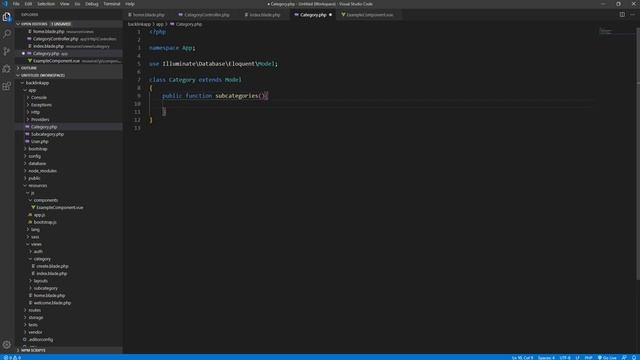Open the Edit menu

28,4
